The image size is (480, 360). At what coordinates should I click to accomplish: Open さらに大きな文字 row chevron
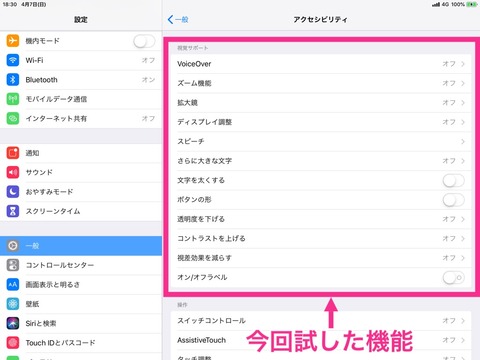463,161
